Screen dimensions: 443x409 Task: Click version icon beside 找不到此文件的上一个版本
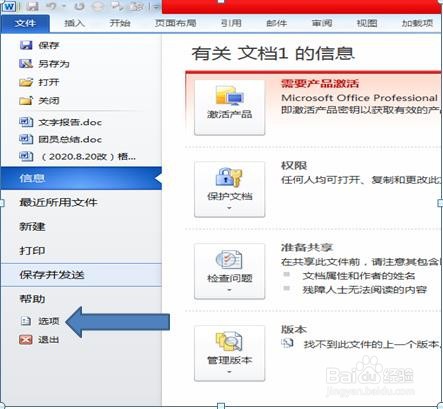(287, 343)
